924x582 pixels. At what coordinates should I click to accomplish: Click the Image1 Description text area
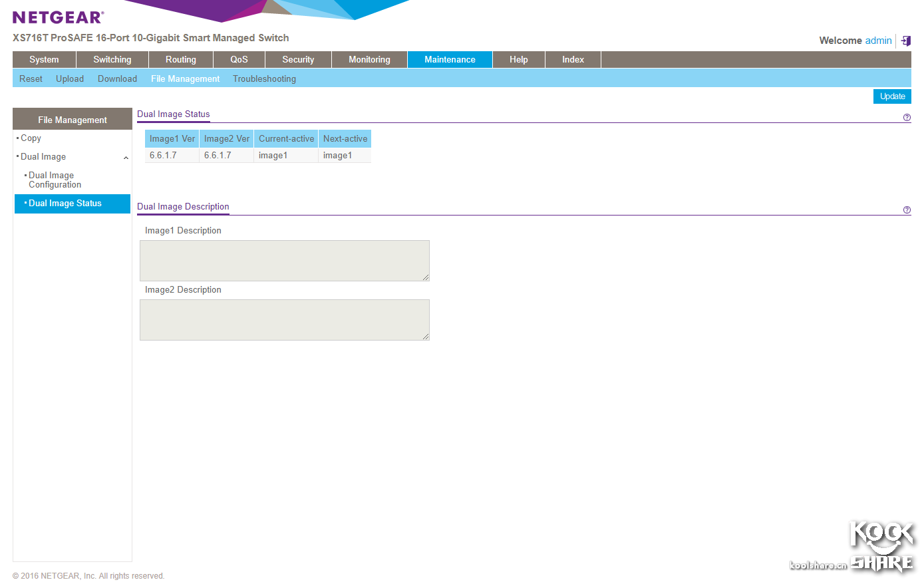click(284, 261)
